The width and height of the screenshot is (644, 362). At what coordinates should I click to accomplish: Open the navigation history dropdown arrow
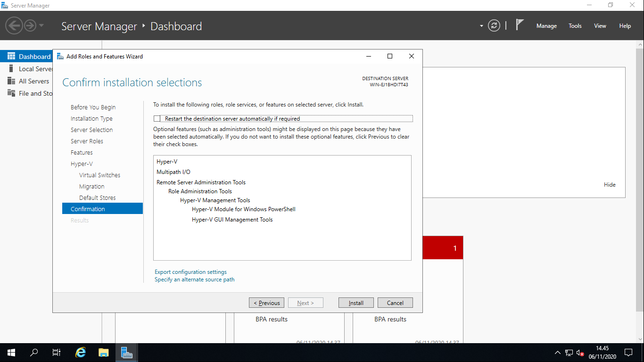[41, 25]
